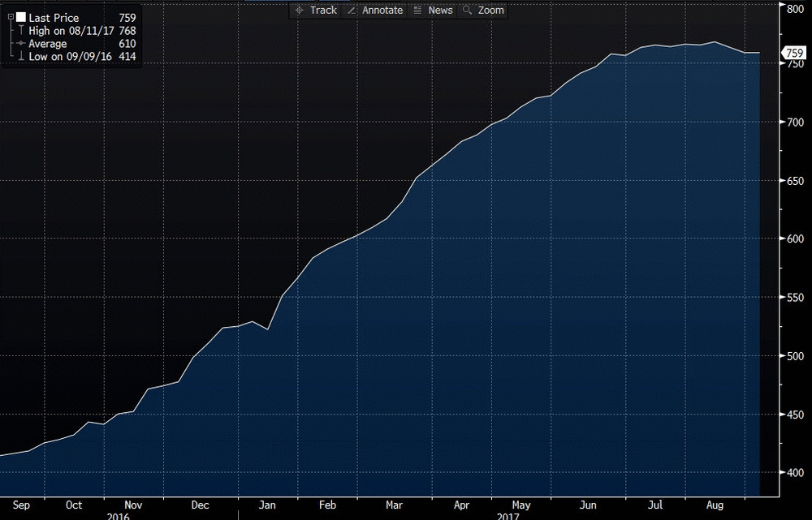
Task: Click the 600 value on price axis
Action: tap(793, 239)
